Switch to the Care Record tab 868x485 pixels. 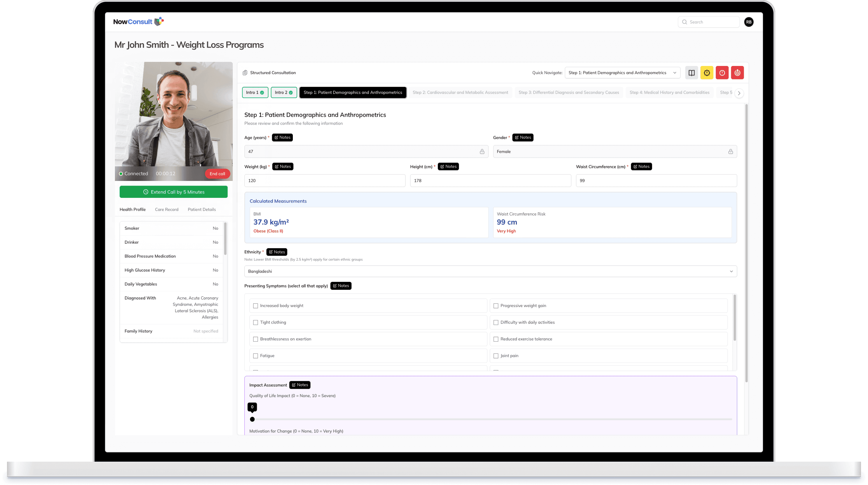(167, 209)
